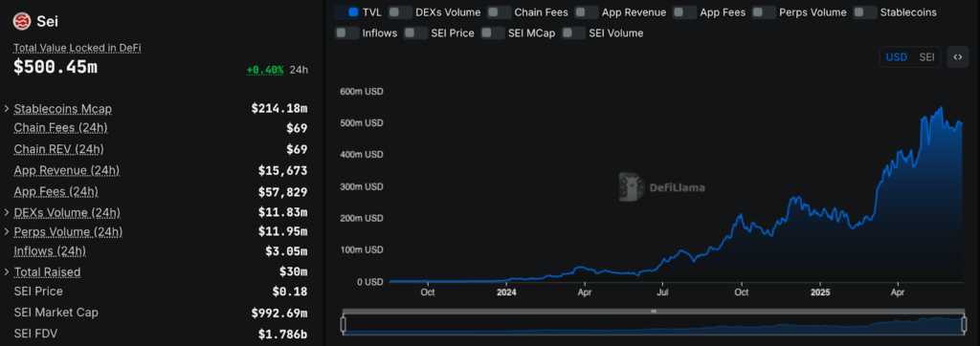Toggle SEI Volume chart series
The height and width of the screenshot is (346, 980).
574,33
